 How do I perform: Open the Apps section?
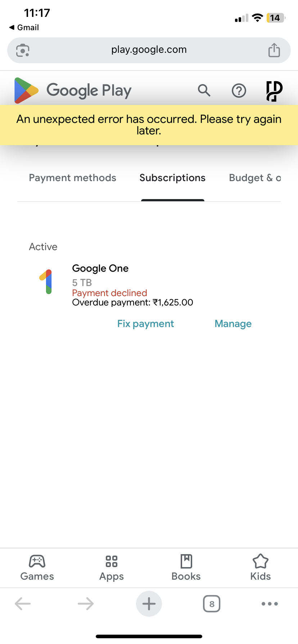tap(112, 567)
